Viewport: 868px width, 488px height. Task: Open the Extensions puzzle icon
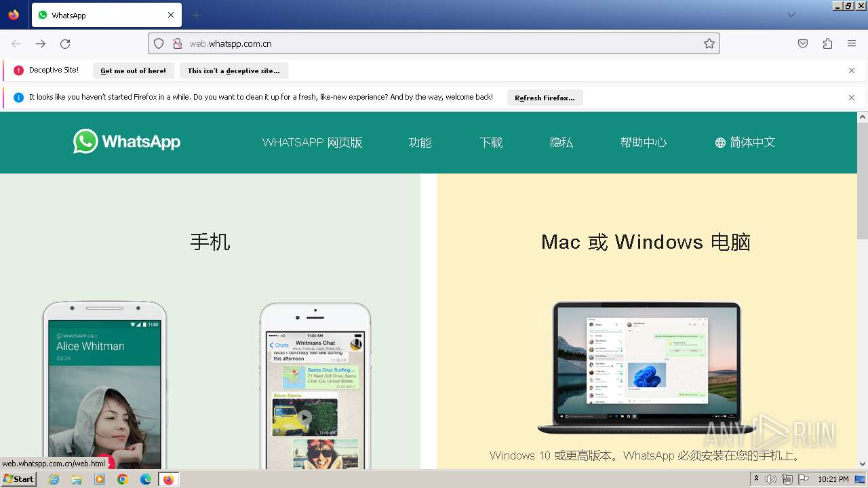[827, 43]
